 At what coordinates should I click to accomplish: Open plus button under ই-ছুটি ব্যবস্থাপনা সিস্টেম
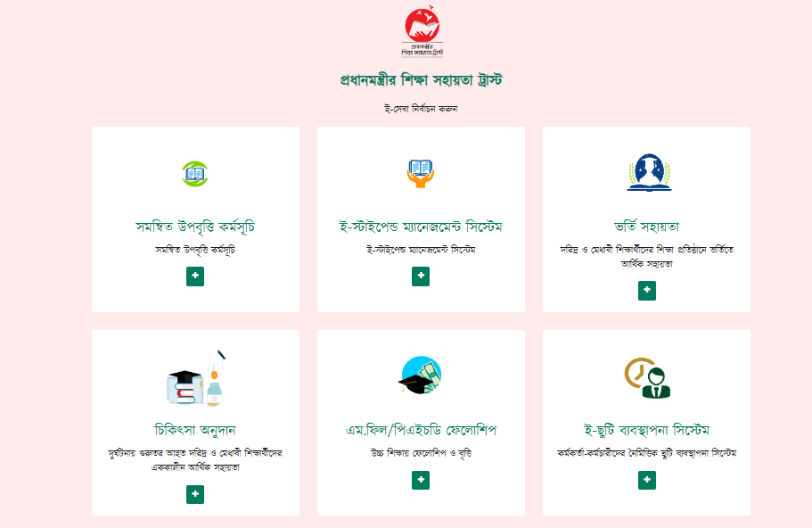pyautogui.click(x=647, y=481)
